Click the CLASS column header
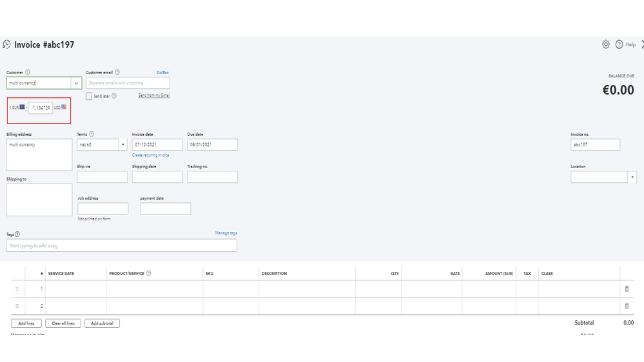The height and width of the screenshot is (362, 644). coord(547,273)
